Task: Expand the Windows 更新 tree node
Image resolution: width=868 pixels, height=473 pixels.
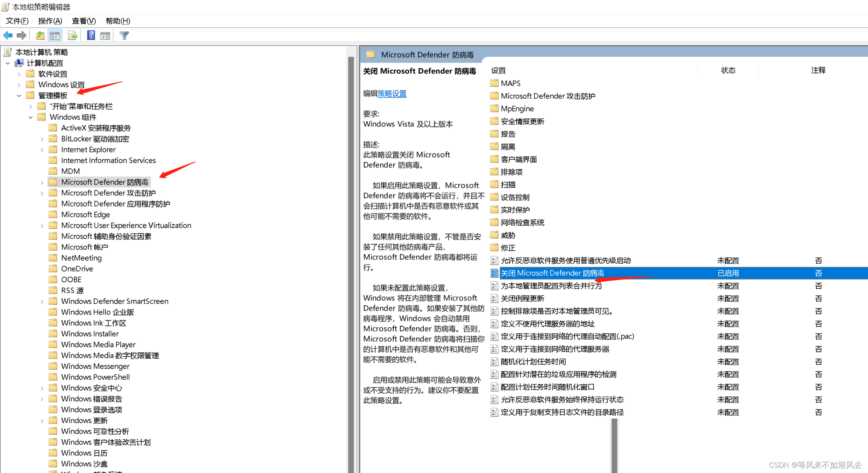Action: point(42,420)
